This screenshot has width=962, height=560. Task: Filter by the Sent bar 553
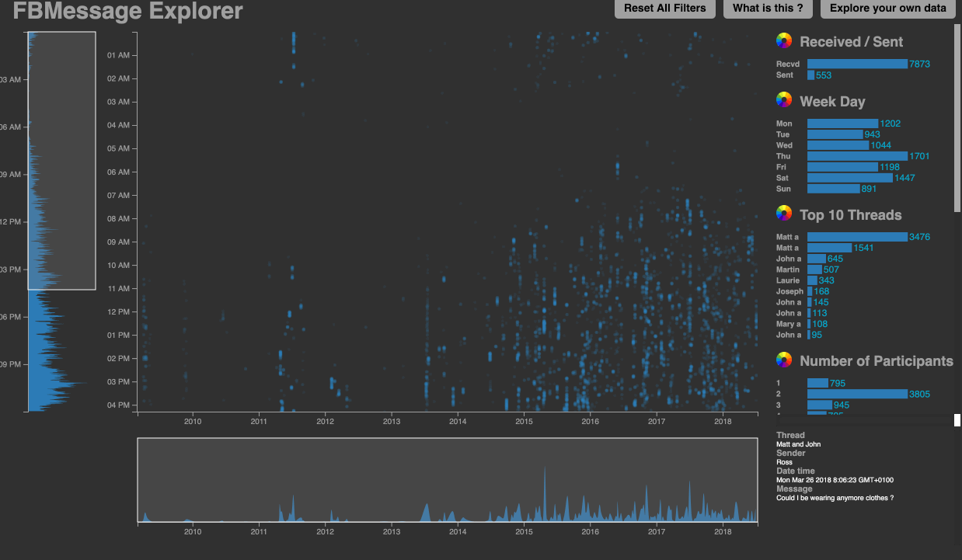click(x=810, y=75)
